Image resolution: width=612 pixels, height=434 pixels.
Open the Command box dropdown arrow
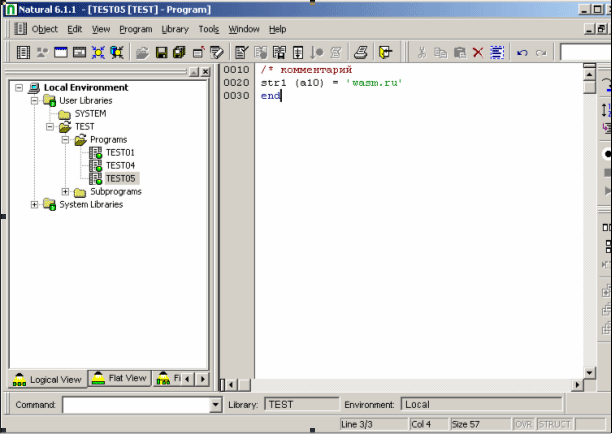216,405
